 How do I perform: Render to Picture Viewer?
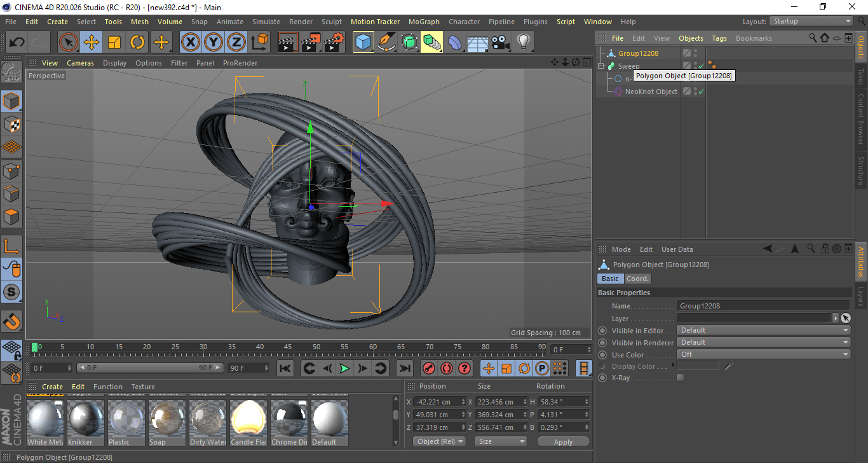click(x=311, y=43)
